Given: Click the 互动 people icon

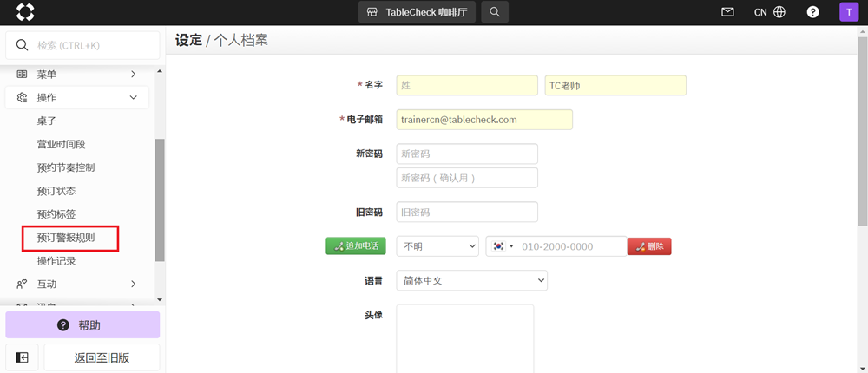Looking at the screenshot, I should point(22,284).
